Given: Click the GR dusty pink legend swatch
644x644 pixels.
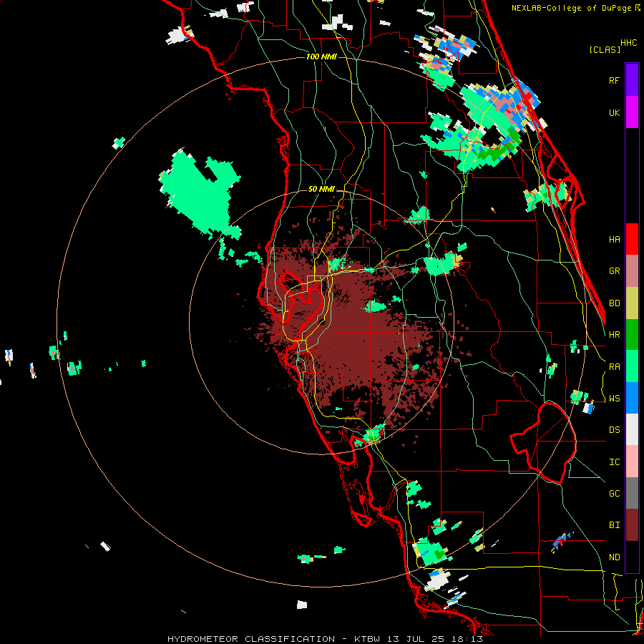Looking at the screenshot, I should (632, 271).
